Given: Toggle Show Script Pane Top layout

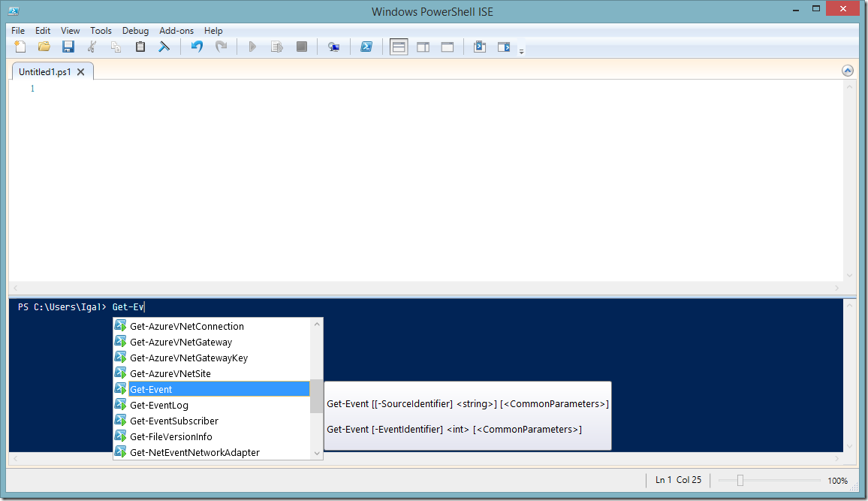Looking at the screenshot, I should tap(399, 46).
